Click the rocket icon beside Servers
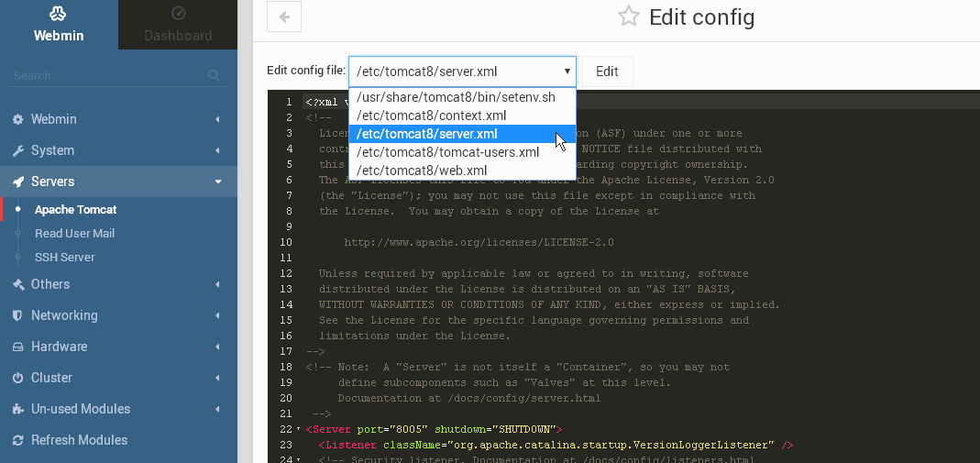Viewport: 980px width, 463px height. (x=18, y=182)
